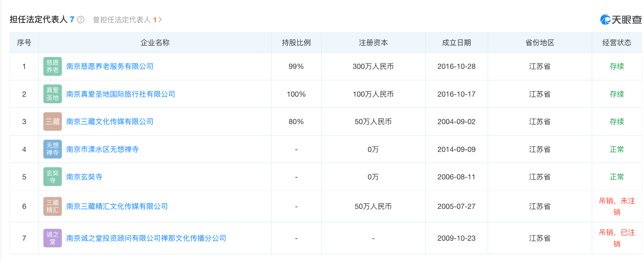Click the date 2014-09-09
The height and width of the screenshot is (262, 644).
[x=456, y=149]
